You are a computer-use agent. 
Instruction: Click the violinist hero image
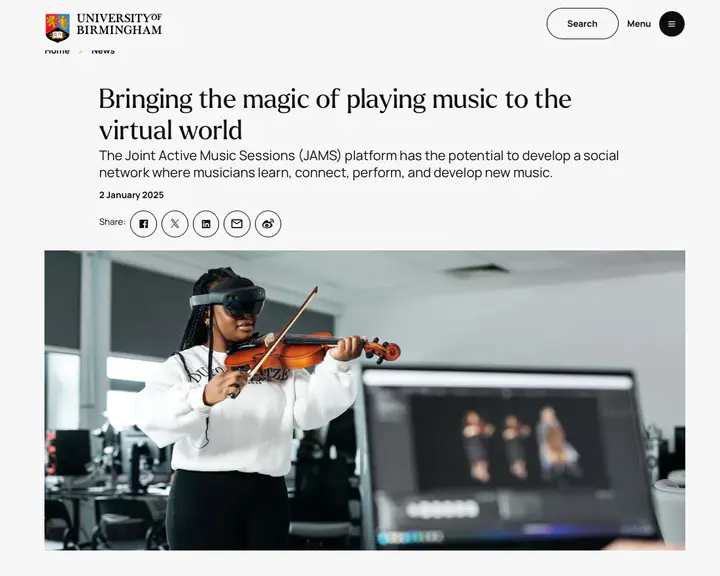coord(365,400)
